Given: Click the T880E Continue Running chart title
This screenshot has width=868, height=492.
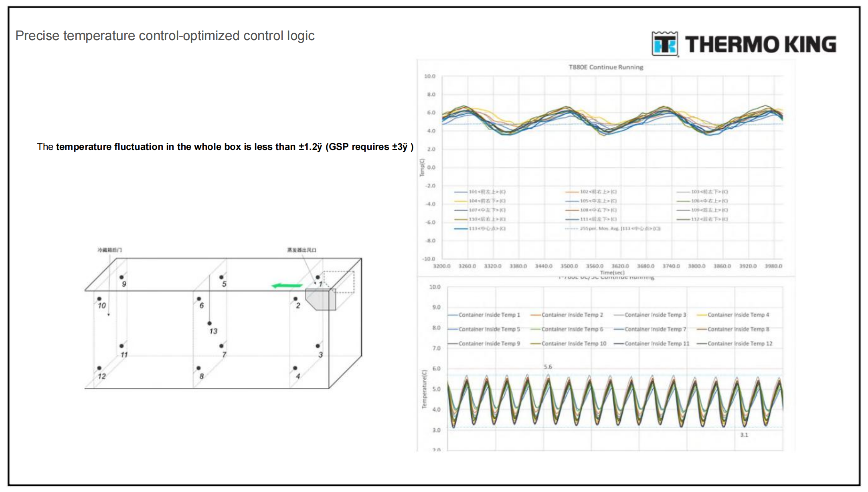Looking at the screenshot, I should click(x=606, y=67).
